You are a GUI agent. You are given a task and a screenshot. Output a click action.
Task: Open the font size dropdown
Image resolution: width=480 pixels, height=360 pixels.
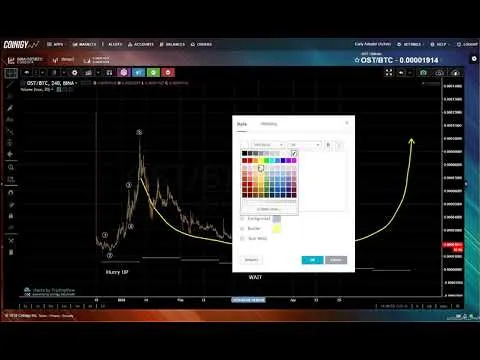304,145
